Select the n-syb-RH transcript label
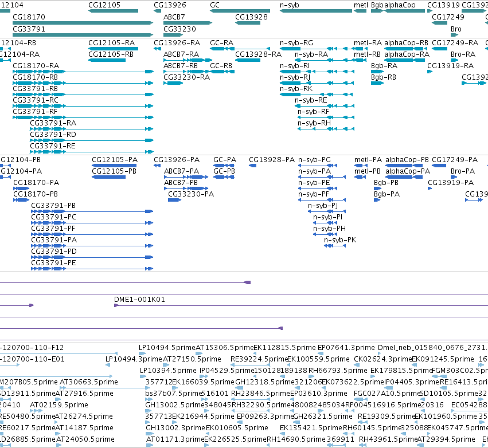Image resolution: width=488 pixels, height=448 pixels. (314, 123)
